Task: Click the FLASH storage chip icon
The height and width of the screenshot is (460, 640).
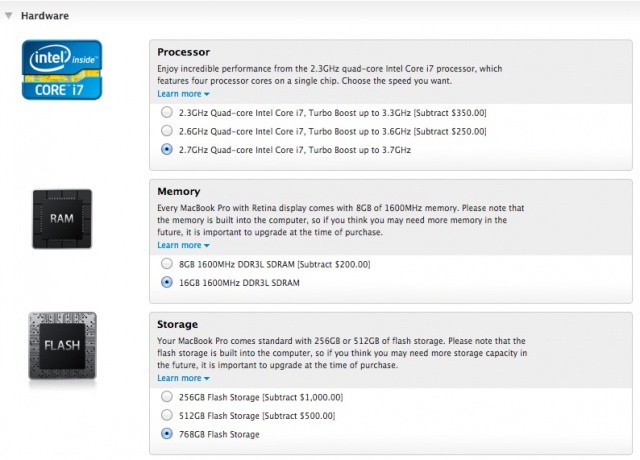Action: (62, 347)
